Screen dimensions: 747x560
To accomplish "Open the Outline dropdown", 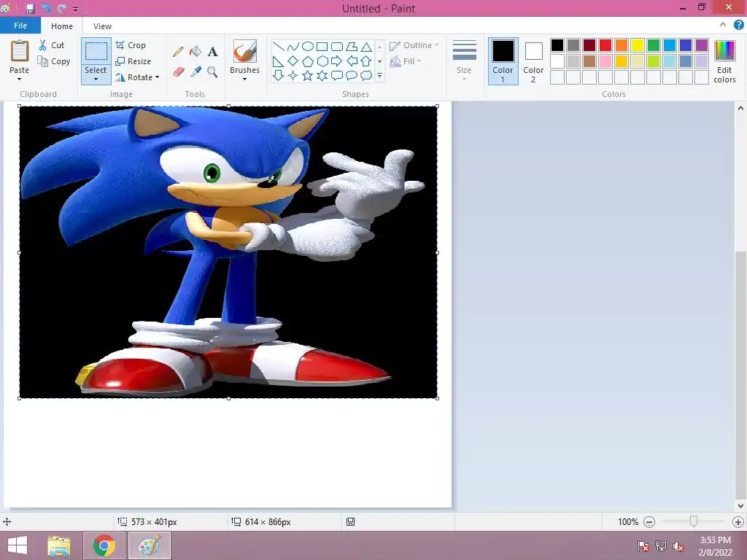I will [414, 45].
